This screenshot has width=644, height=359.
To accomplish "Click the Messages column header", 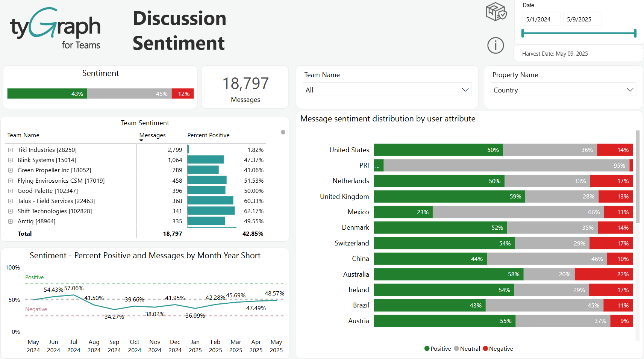I will tap(152, 135).
